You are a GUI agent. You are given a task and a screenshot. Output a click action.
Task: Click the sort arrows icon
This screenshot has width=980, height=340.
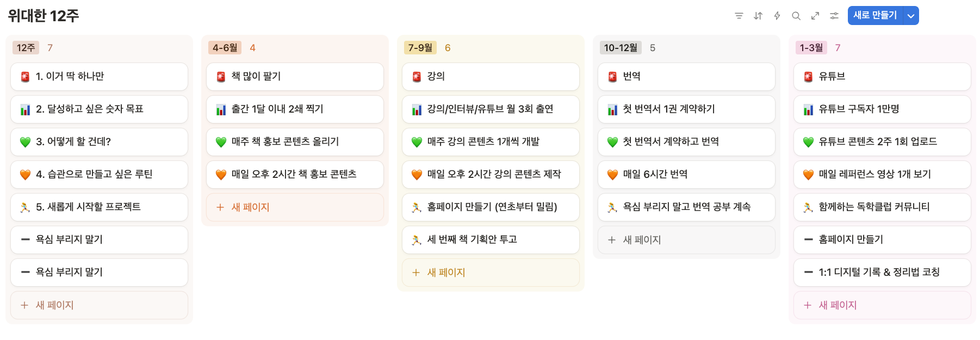point(758,16)
